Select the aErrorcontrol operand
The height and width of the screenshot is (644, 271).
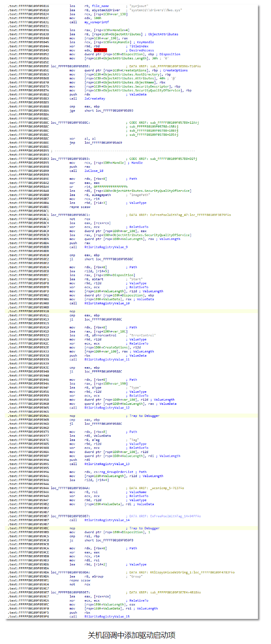105,335
